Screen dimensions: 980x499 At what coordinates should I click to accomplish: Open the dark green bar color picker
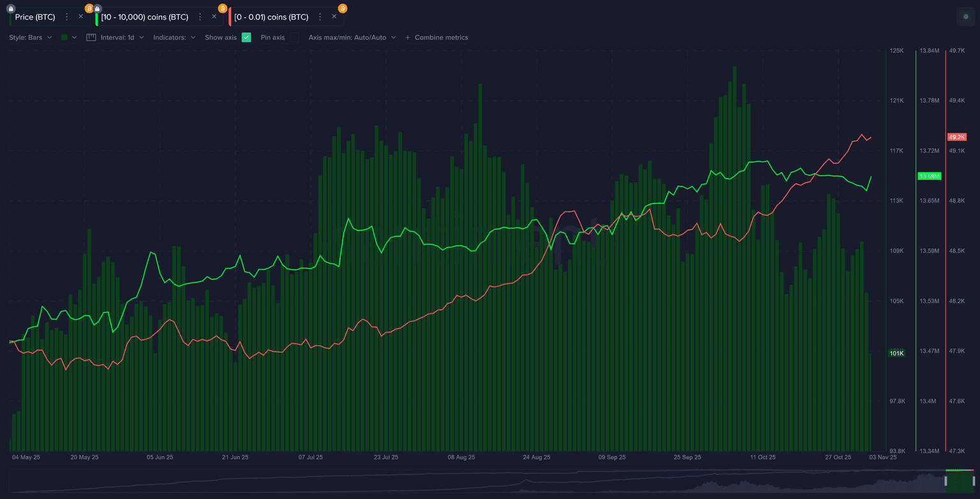coord(68,38)
